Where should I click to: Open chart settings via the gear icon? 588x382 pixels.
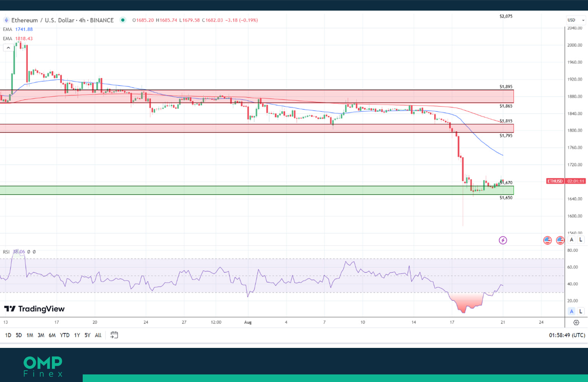pyautogui.click(x=576, y=323)
